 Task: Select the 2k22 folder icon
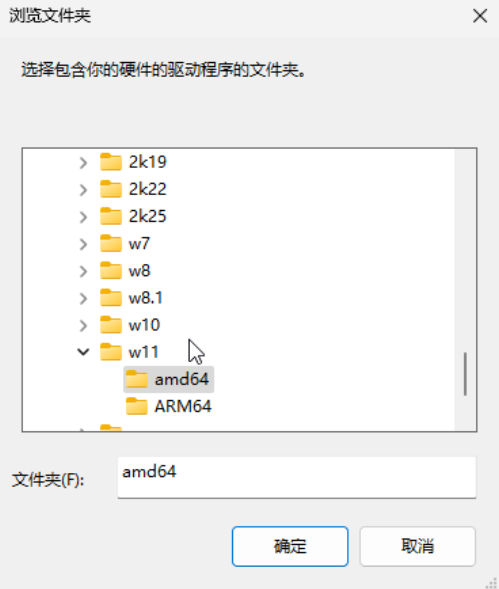point(111,189)
